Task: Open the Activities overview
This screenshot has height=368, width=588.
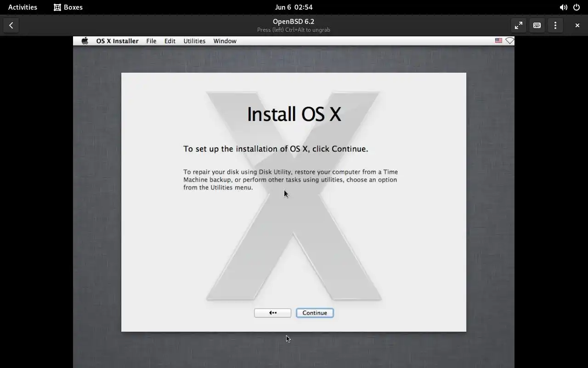Action: (x=23, y=7)
